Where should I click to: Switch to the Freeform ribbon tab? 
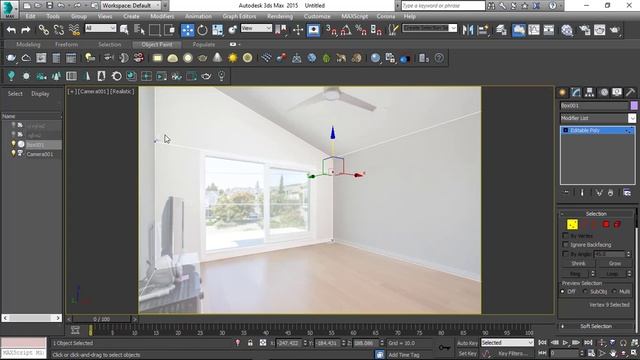pyautogui.click(x=66, y=44)
